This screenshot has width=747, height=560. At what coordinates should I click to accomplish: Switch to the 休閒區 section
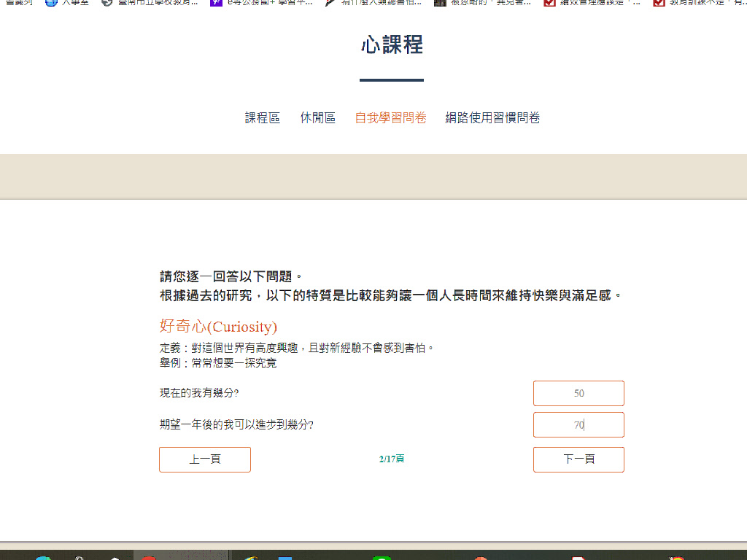click(317, 118)
